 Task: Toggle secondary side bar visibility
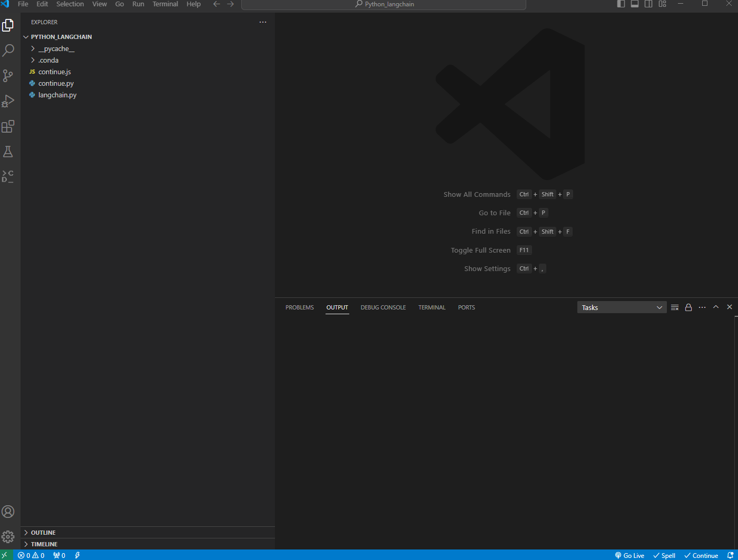pos(648,4)
